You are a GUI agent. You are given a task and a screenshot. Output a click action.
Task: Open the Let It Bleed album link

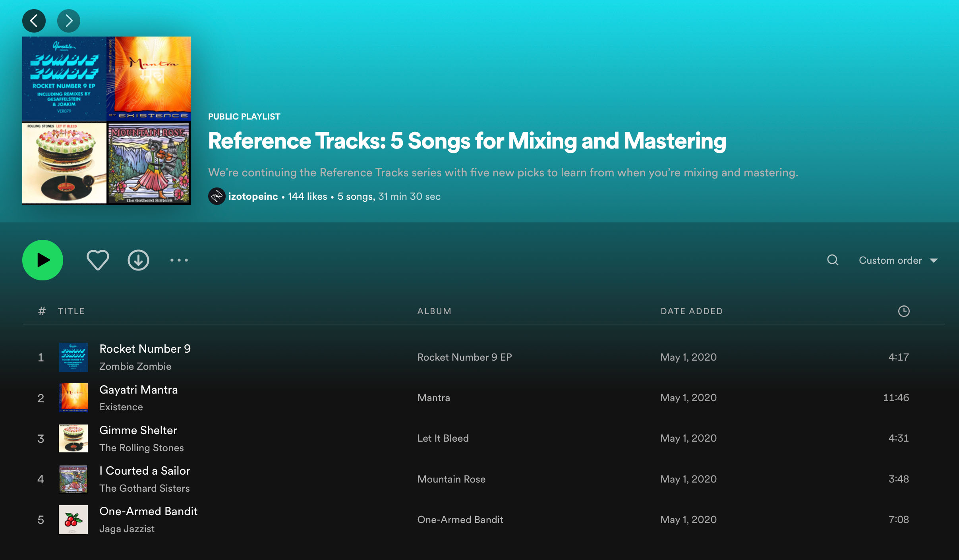pyautogui.click(x=443, y=438)
